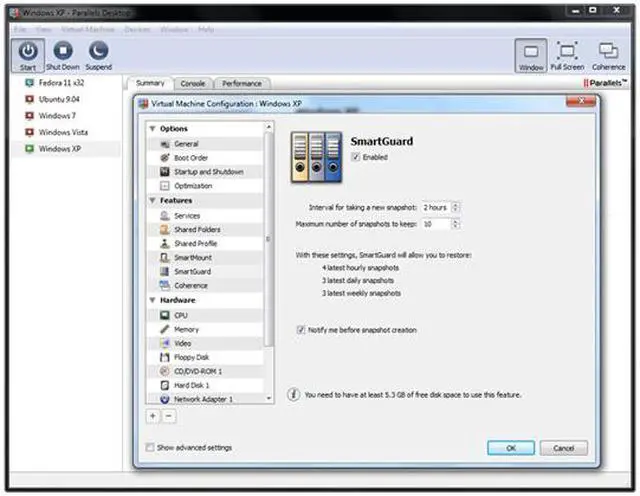Open the File menu
The height and width of the screenshot is (496, 640).
point(20,29)
